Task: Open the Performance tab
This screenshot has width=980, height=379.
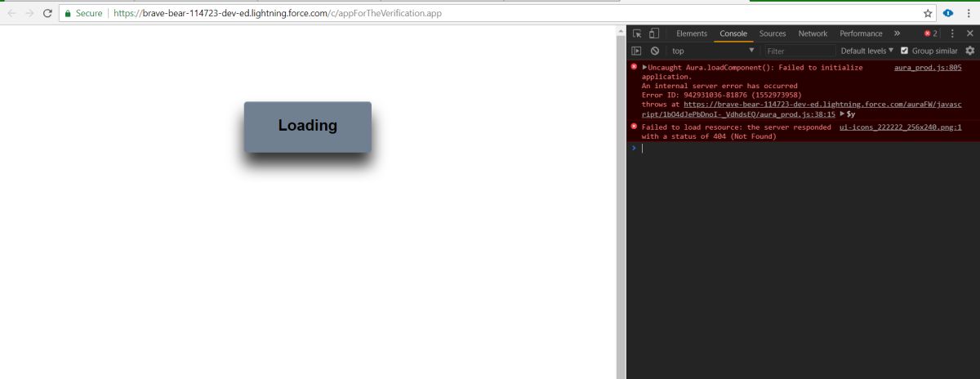Action: [x=861, y=33]
